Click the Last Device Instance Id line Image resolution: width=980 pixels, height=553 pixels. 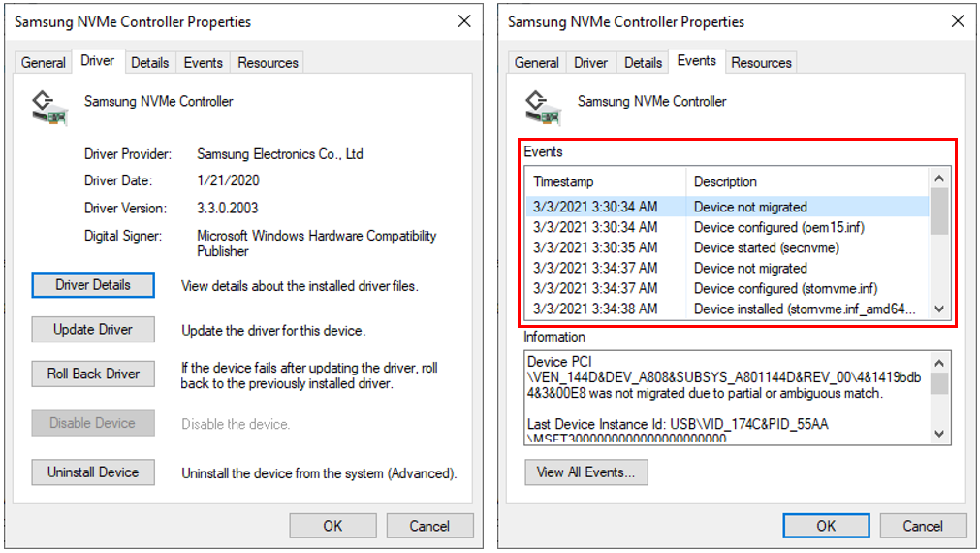(678, 424)
